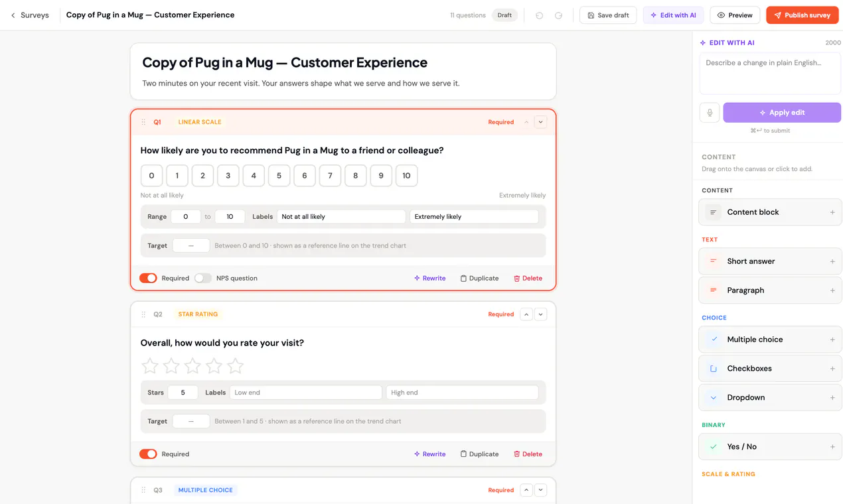Select the third star in Q2
The height and width of the screenshot is (504, 843).
coord(192,366)
